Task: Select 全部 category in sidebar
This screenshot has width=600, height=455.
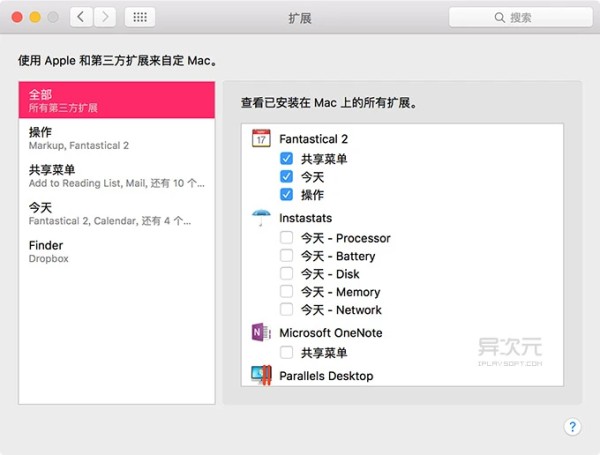Action: [117, 100]
